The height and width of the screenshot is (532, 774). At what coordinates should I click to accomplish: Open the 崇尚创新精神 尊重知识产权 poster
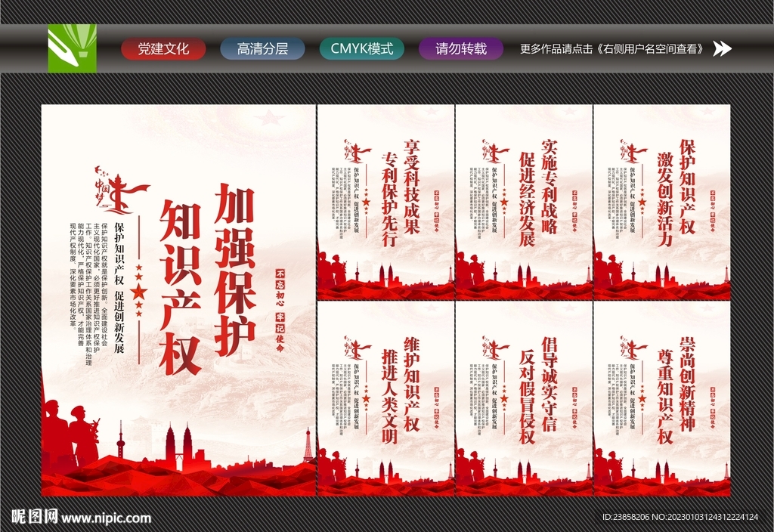click(x=662, y=399)
